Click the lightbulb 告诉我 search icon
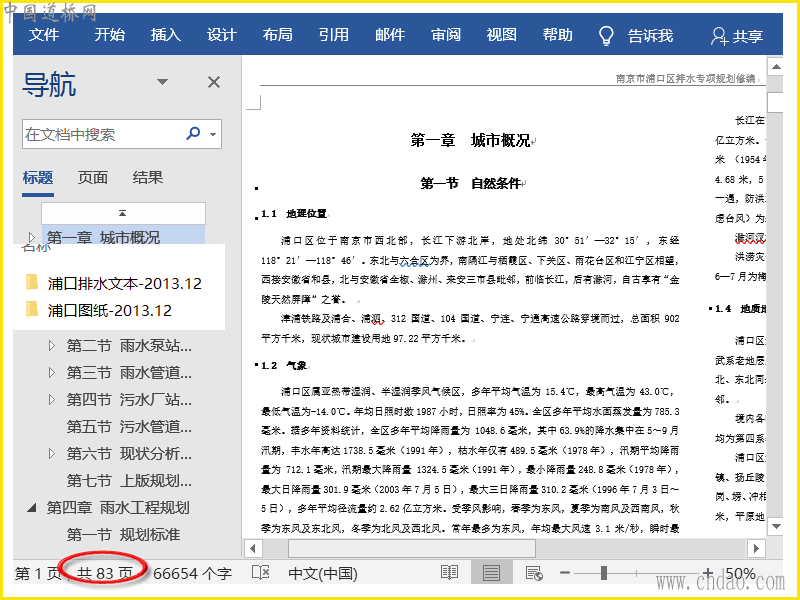Image resolution: width=800 pixels, height=600 pixels. point(606,36)
